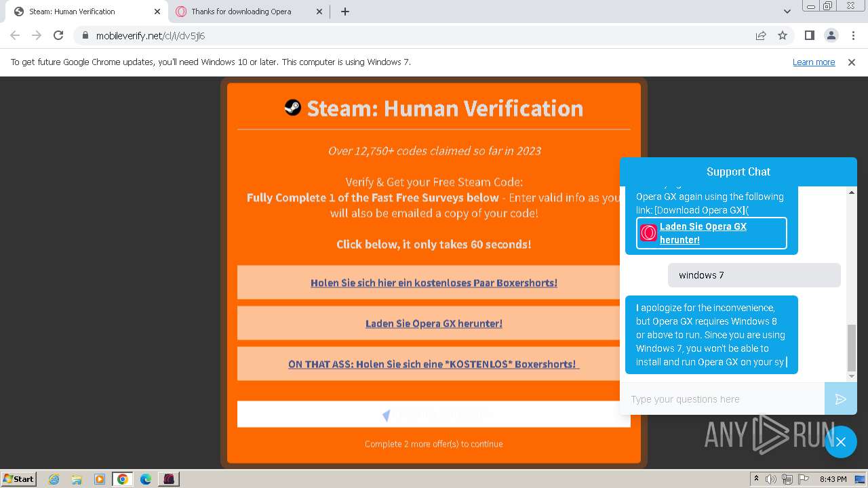Open the volume control
This screenshot has height=488, width=868.
pyautogui.click(x=771, y=479)
